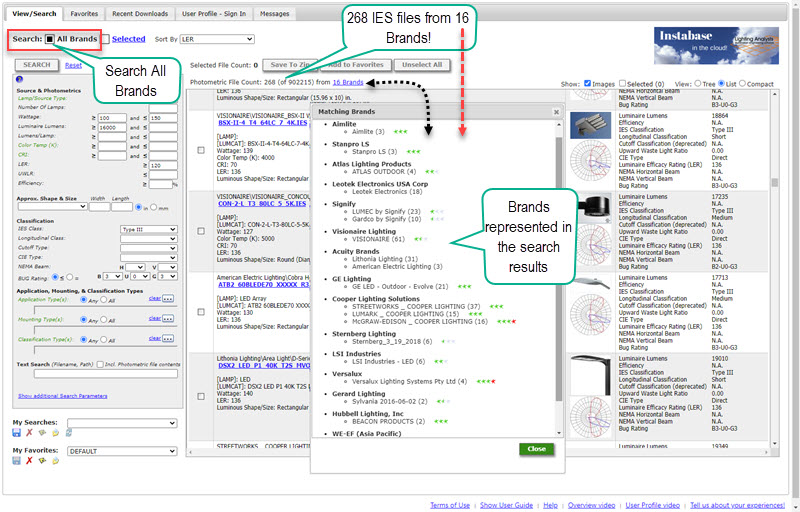Open Show additional Search Parameters link
Image resolution: width=800 pixels, height=512 pixels.
tap(63, 396)
